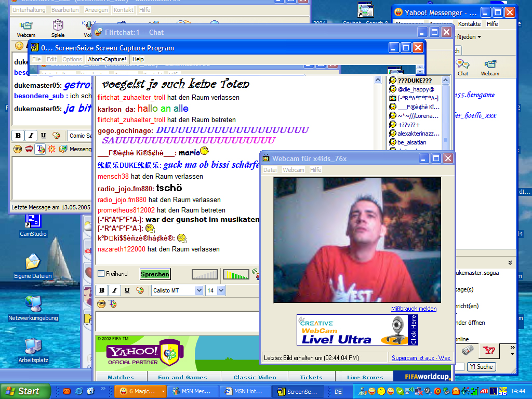Open Datei menu in Webcam window

pos(270,170)
